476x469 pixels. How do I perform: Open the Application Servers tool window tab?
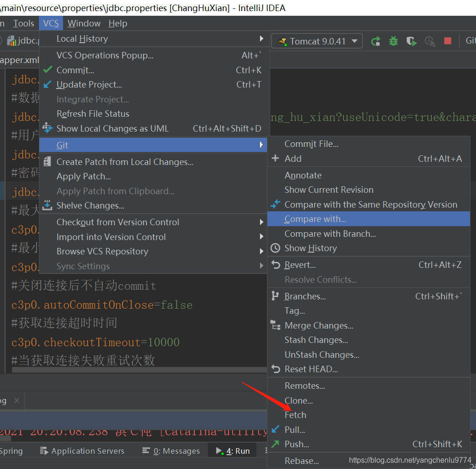point(82,451)
